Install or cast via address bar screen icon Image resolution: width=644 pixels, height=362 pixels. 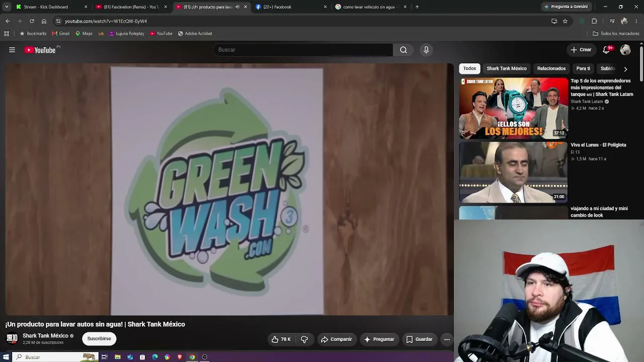[554, 21]
